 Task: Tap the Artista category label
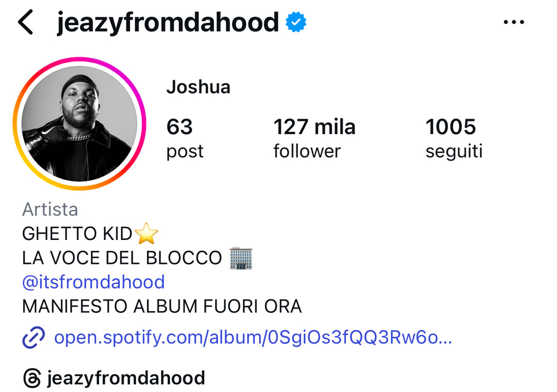[x=50, y=209]
